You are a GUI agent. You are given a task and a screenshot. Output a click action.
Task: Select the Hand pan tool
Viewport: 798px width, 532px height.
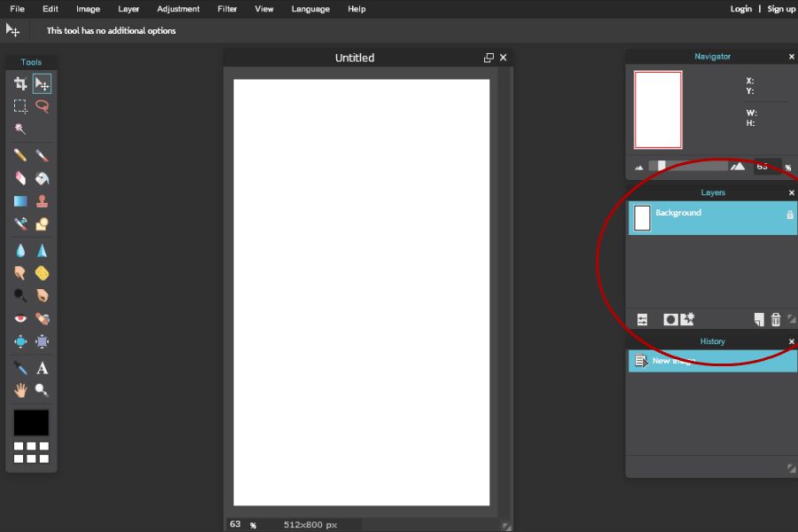pos(20,390)
